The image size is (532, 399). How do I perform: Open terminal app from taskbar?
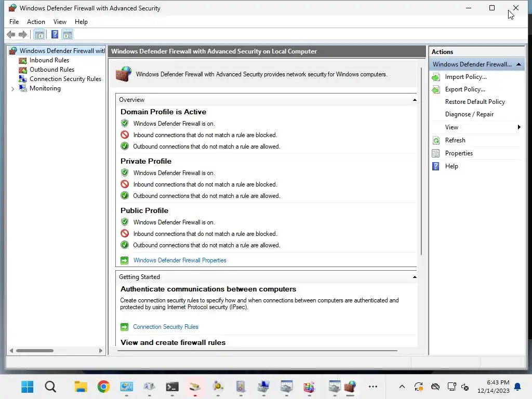(x=172, y=387)
